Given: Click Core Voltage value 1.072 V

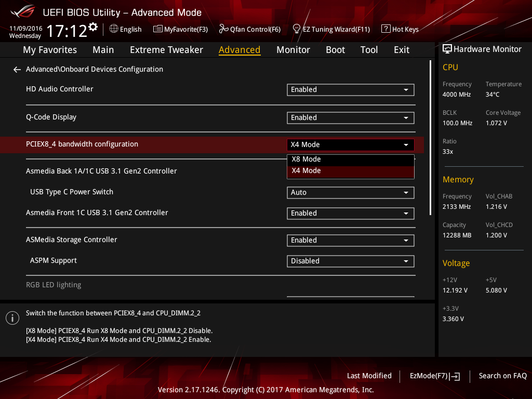Looking at the screenshot, I should click(x=496, y=123).
